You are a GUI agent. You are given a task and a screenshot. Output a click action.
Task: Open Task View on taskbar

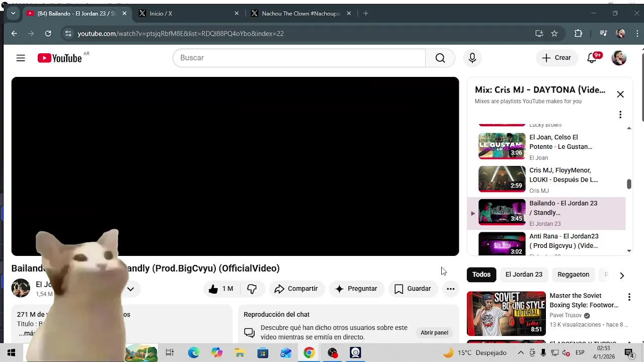tap(170, 353)
